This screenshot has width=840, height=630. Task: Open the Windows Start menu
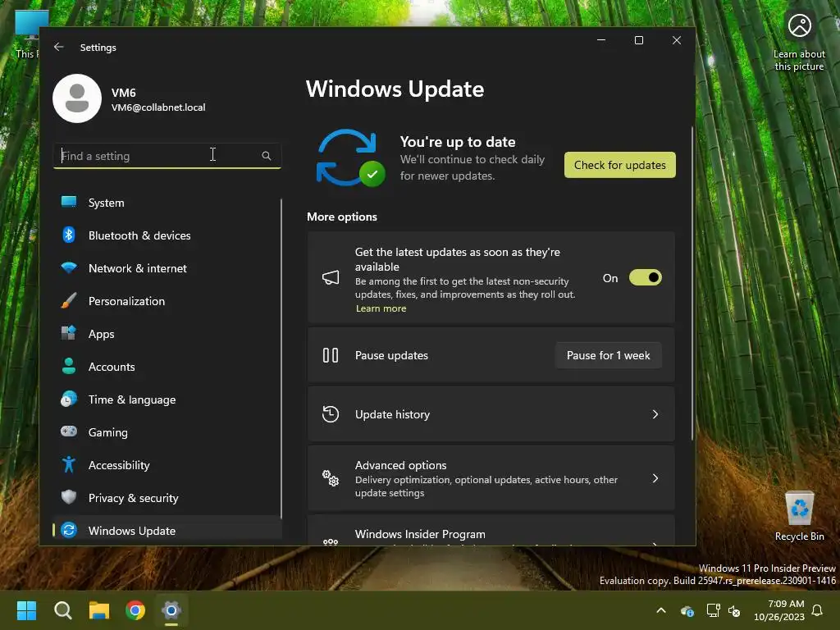click(26, 610)
